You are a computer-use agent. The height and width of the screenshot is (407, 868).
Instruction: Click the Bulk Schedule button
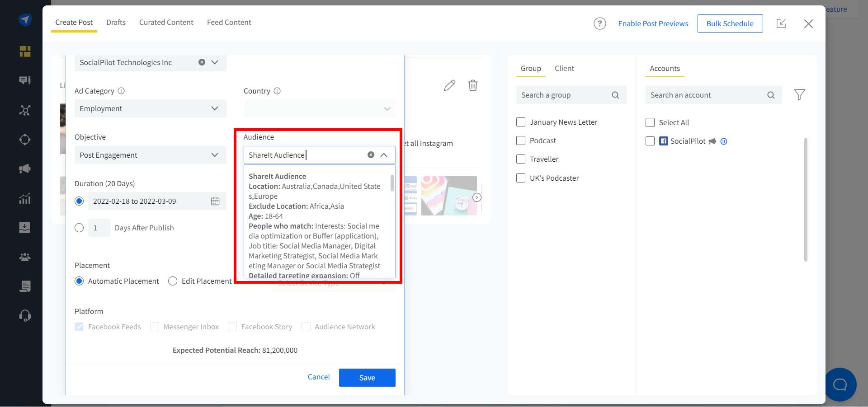[730, 23]
